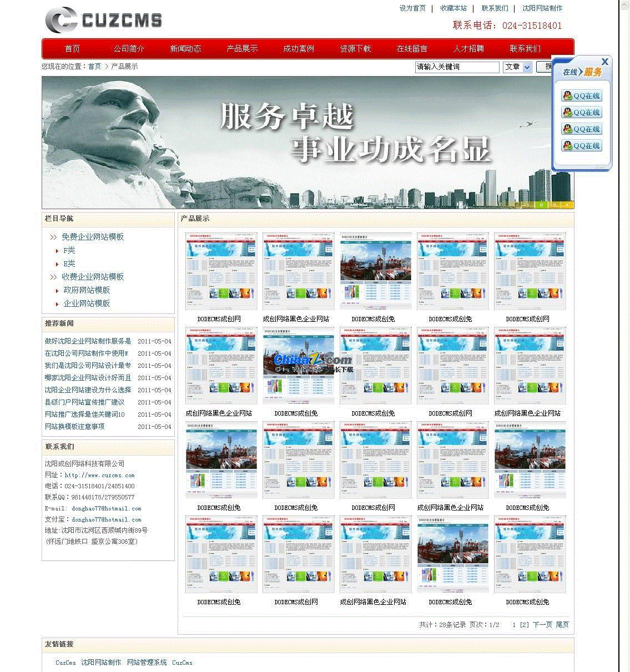Image resolution: width=630 pixels, height=672 pixels.
Task: Open news 我们是沈阳公司网站设计最专
Action: pos(88,366)
